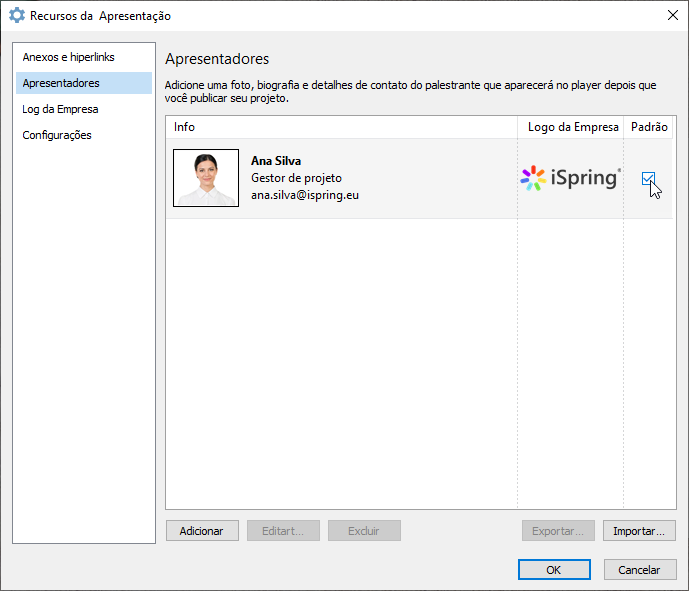Image resolution: width=689 pixels, height=591 pixels.
Task: Click the Editar... button
Action: [x=282, y=531]
